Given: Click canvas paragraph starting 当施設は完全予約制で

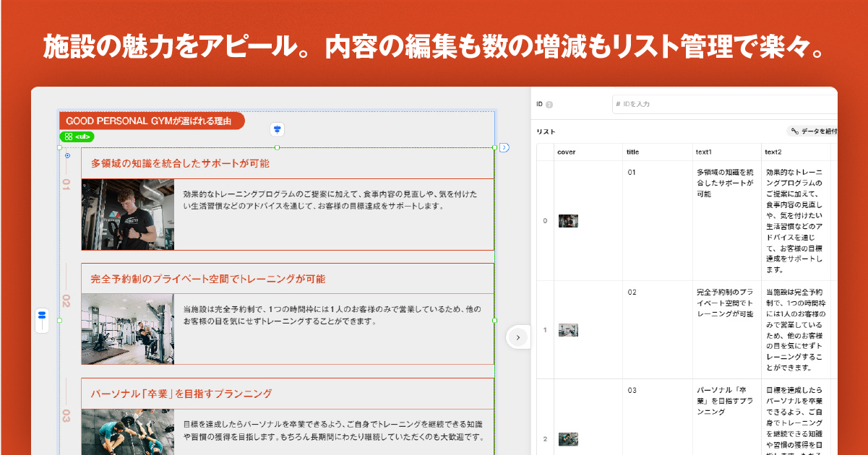Looking at the screenshot, I should click(x=332, y=315).
